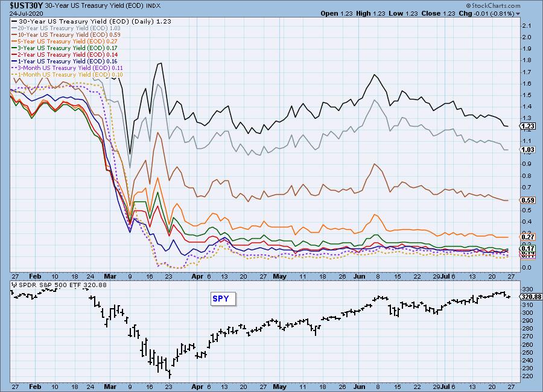Pick the 10-Year US Treasury Yield legend entry
The height and width of the screenshot is (392, 543).
pos(66,34)
